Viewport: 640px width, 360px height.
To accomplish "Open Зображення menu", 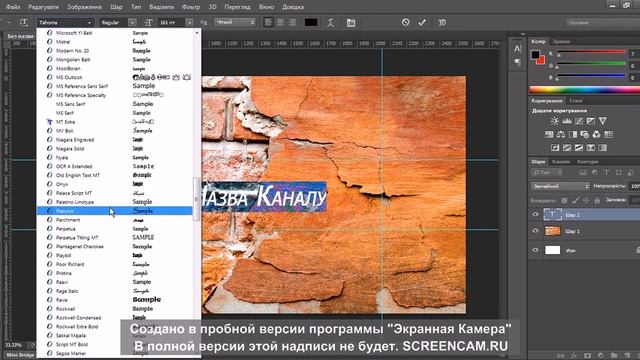I will 84,7.
